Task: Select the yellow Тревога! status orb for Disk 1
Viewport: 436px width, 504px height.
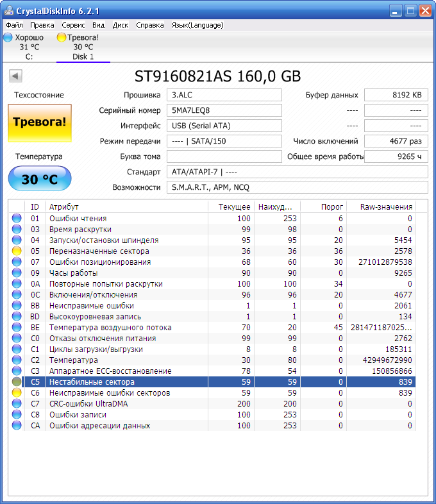Action: (62, 37)
